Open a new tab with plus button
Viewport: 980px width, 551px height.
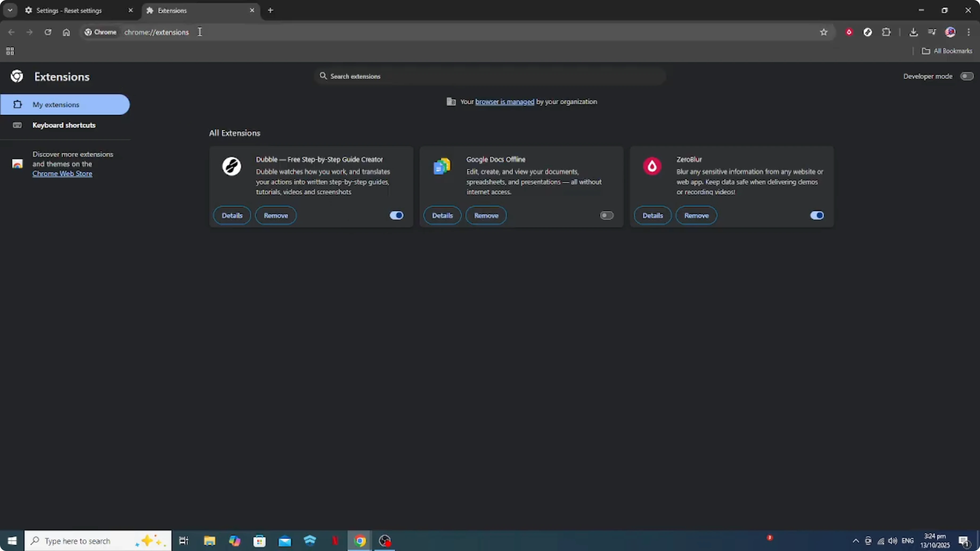(x=271, y=10)
